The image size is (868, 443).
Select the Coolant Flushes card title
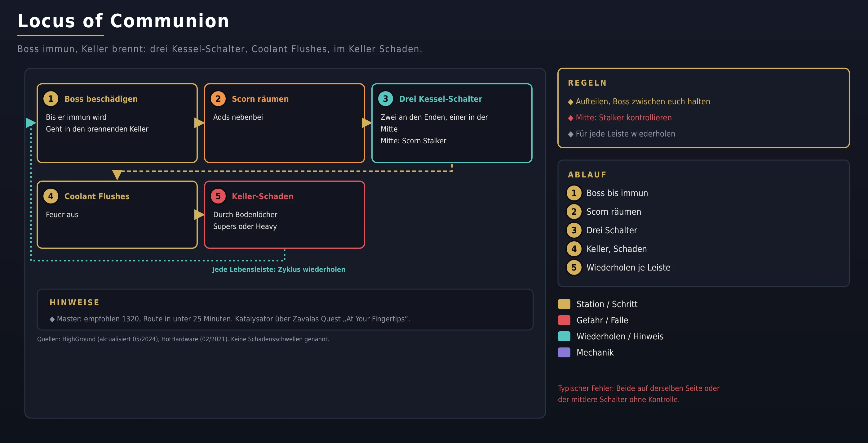coord(97,196)
